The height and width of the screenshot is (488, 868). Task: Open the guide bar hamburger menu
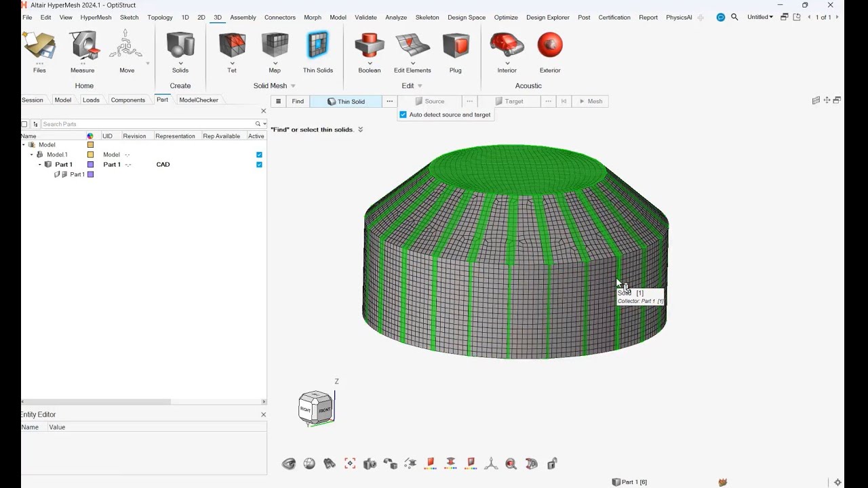[278, 101]
